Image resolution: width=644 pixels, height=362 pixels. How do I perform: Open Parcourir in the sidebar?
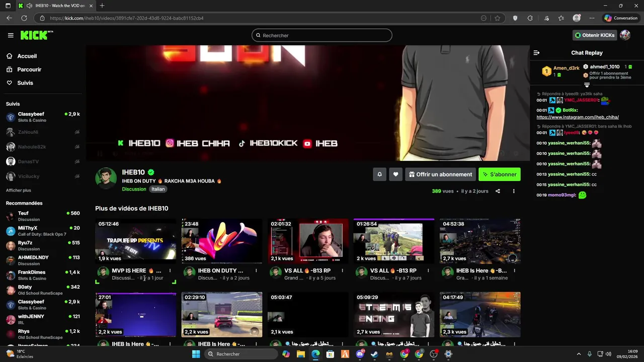pos(29,69)
